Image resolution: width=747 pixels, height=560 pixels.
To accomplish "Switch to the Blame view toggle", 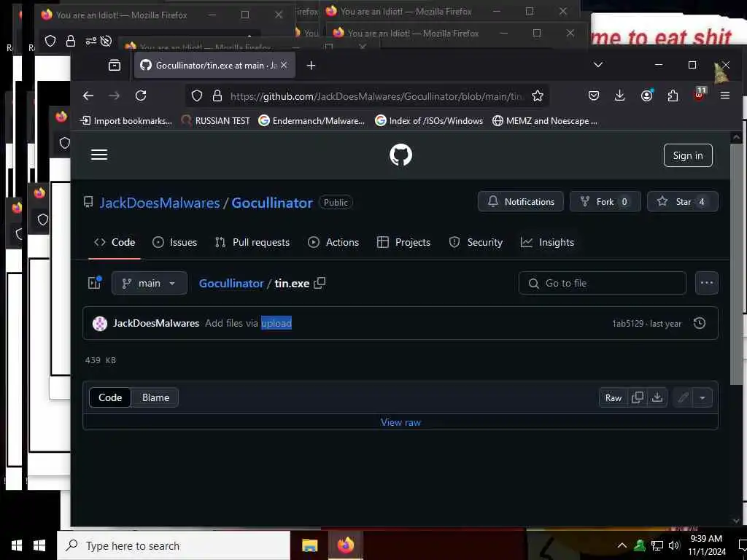I will coord(155,397).
